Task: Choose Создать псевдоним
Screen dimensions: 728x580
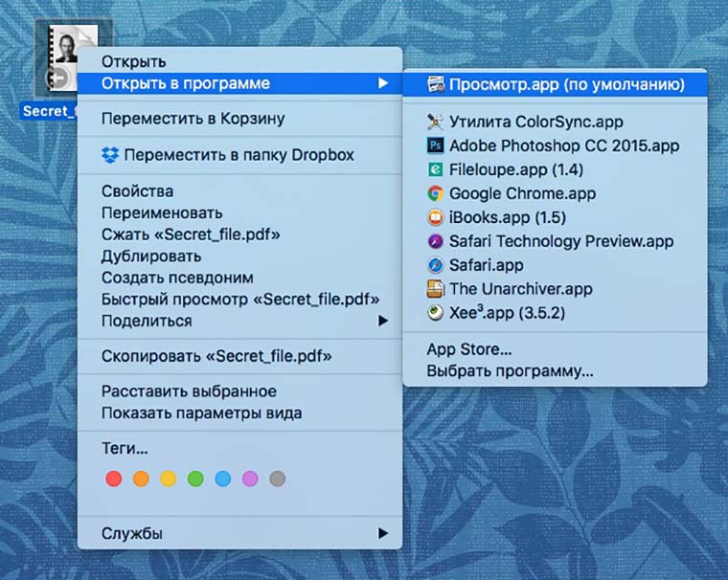Action: [x=240, y=278]
